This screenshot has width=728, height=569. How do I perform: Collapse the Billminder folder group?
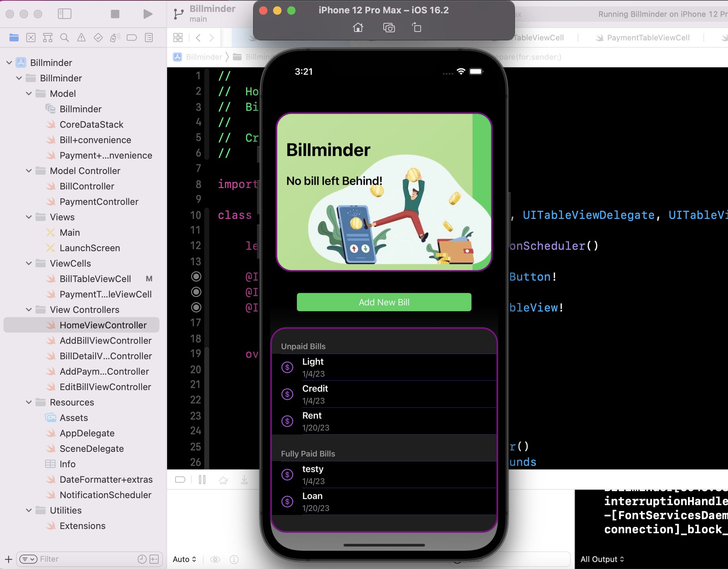(19, 78)
